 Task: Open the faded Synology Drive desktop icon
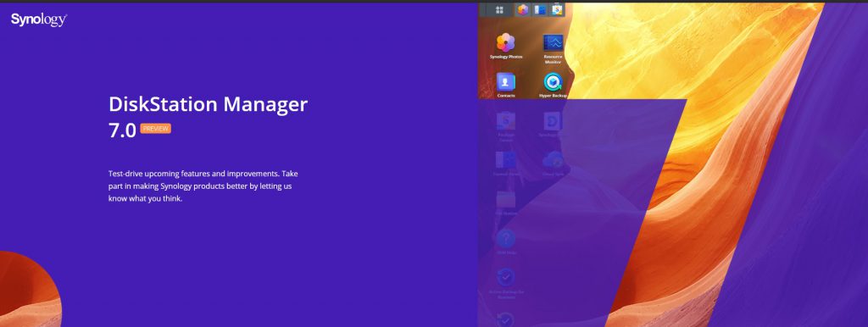553,120
